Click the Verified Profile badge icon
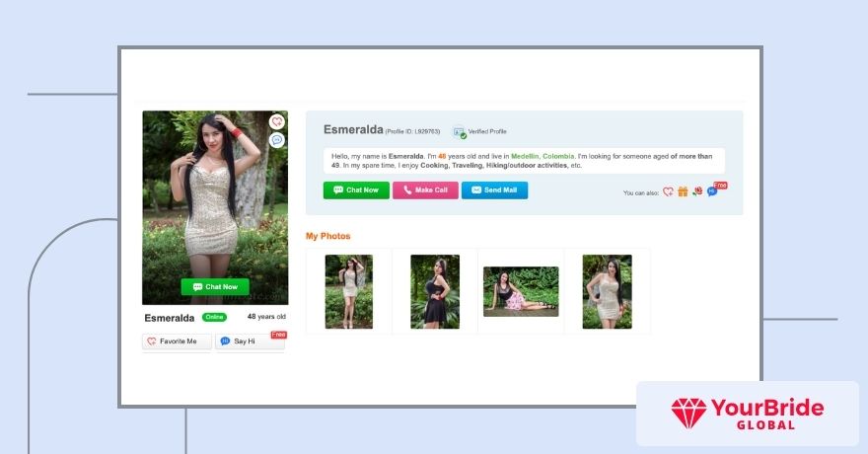 click(x=460, y=131)
